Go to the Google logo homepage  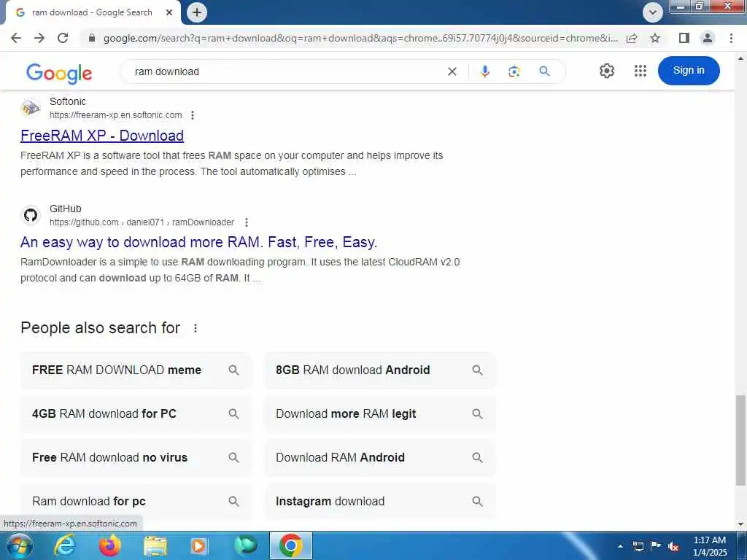coord(59,73)
